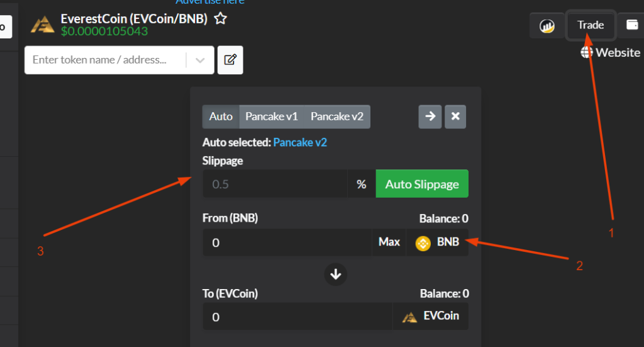Swap direction with the down arrow button

(x=336, y=274)
